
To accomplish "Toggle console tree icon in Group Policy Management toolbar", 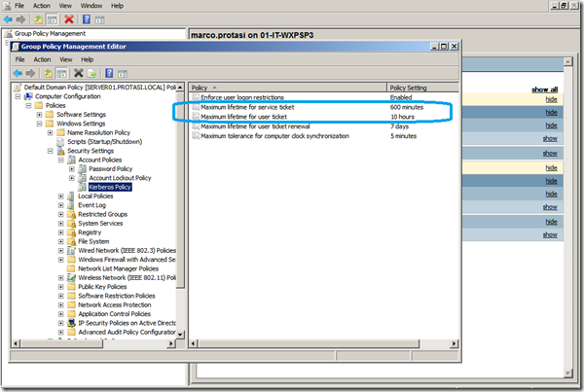I will tap(53, 19).
